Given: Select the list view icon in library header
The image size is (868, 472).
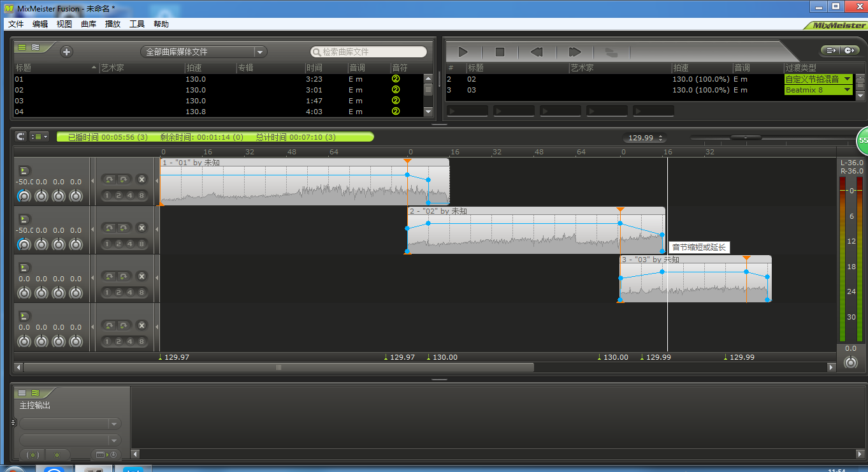Looking at the screenshot, I should pos(21,47).
